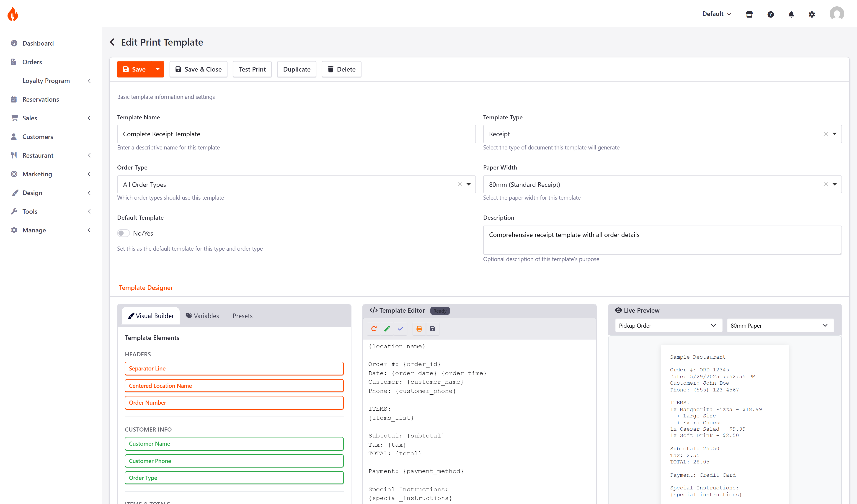Image resolution: width=857 pixels, height=504 pixels.
Task: Open the Pickup Order preview dropdown
Action: pyautogui.click(x=668, y=326)
